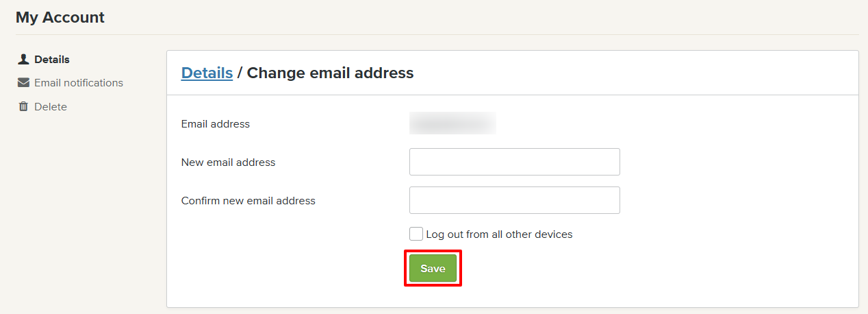Click into the Confirm new email address box
The width and height of the screenshot is (868, 314).
tap(514, 200)
